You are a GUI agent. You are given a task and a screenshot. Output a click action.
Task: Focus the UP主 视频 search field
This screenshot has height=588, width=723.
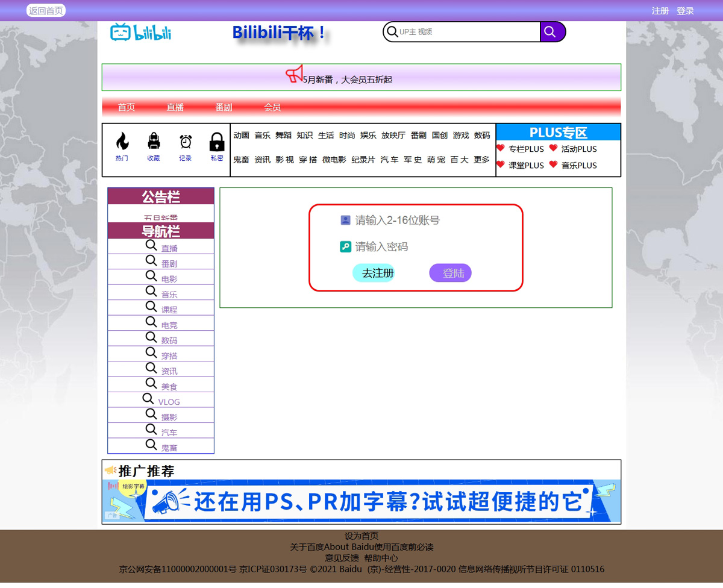(x=469, y=32)
